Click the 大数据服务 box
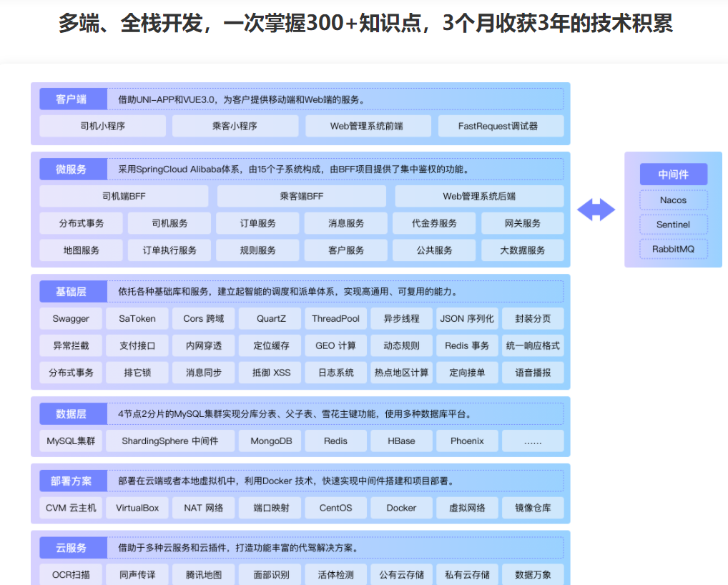 click(x=522, y=250)
